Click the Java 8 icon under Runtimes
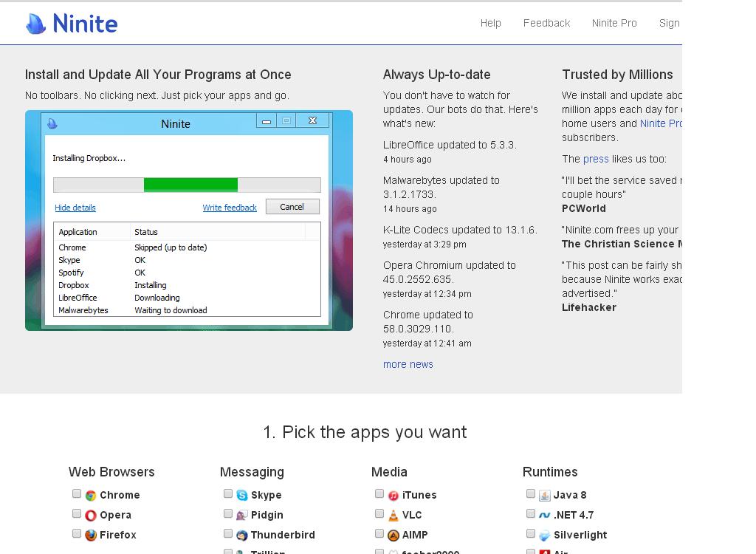This screenshot has height=554, width=756. tap(545, 495)
